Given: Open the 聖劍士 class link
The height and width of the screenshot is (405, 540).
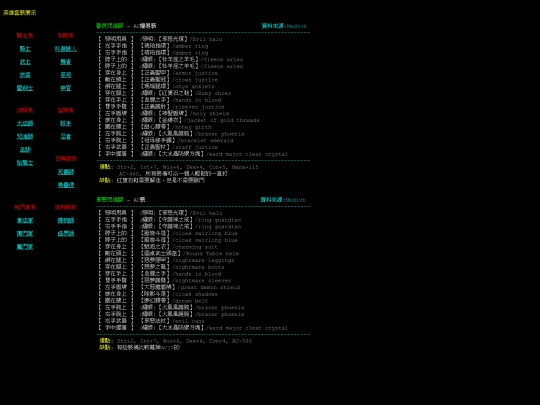Looking at the screenshot, I should tap(25, 88).
